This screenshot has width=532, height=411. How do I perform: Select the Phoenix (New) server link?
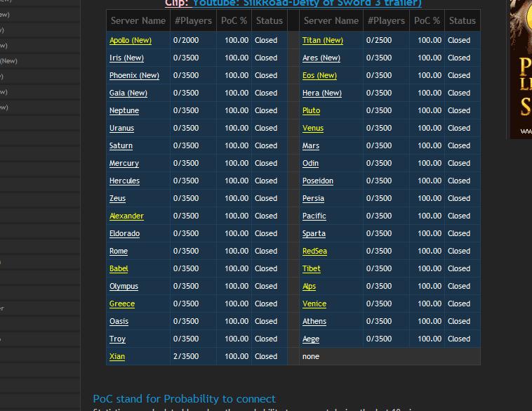[134, 76]
